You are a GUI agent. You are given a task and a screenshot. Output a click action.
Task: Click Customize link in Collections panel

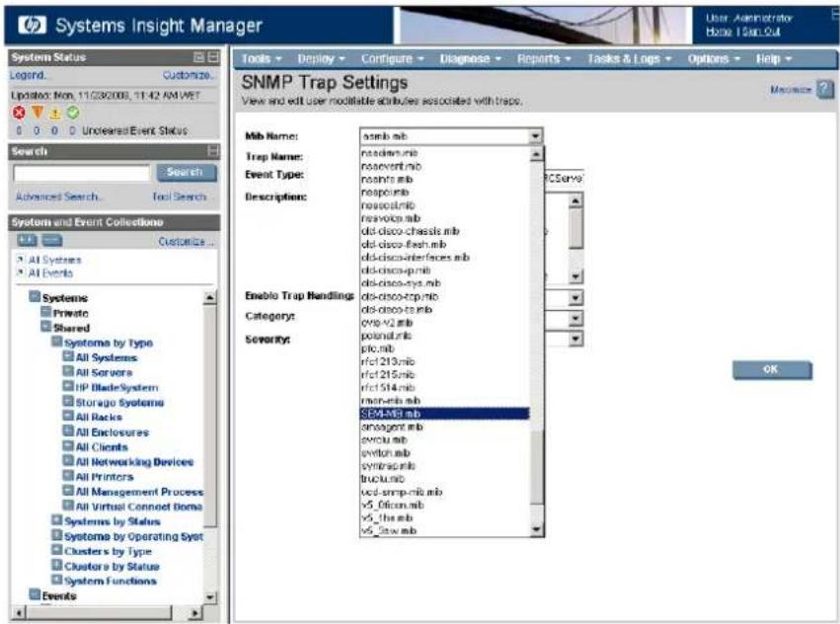coord(186,241)
